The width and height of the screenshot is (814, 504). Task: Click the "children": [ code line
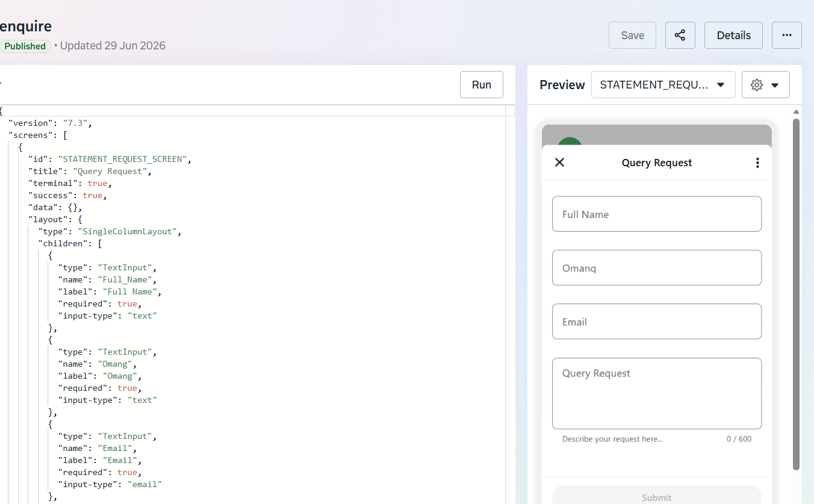[70, 243]
